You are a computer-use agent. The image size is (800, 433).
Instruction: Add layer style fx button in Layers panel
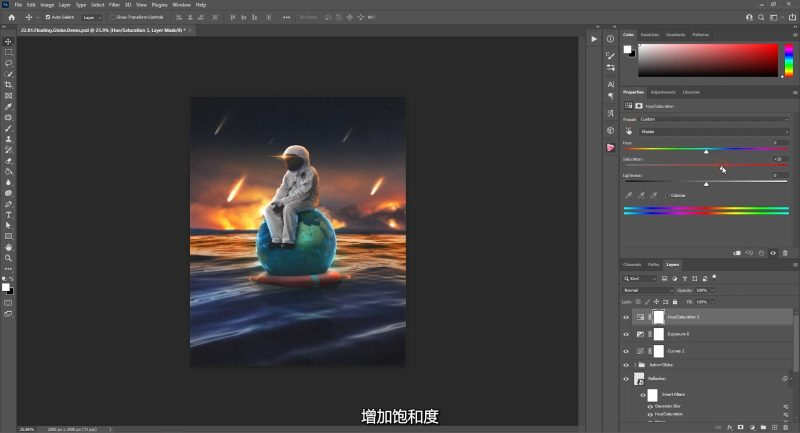point(730,427)
